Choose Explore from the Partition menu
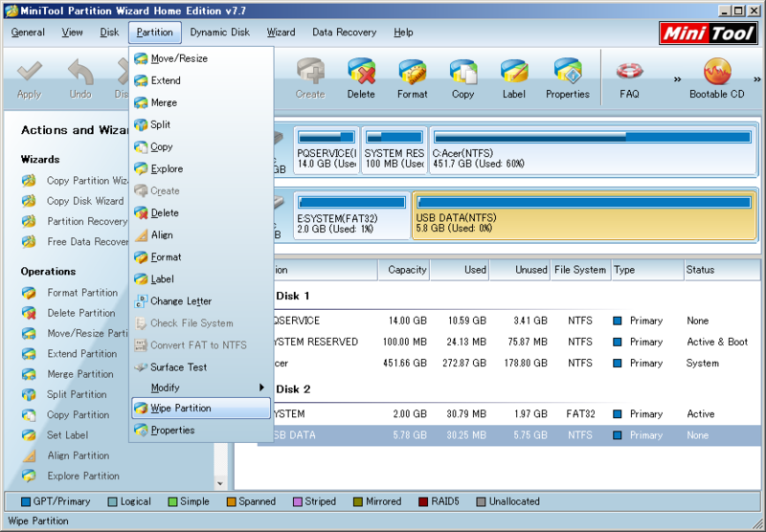The width and height of the screenshot is (766, 532). tap(201, 168)
